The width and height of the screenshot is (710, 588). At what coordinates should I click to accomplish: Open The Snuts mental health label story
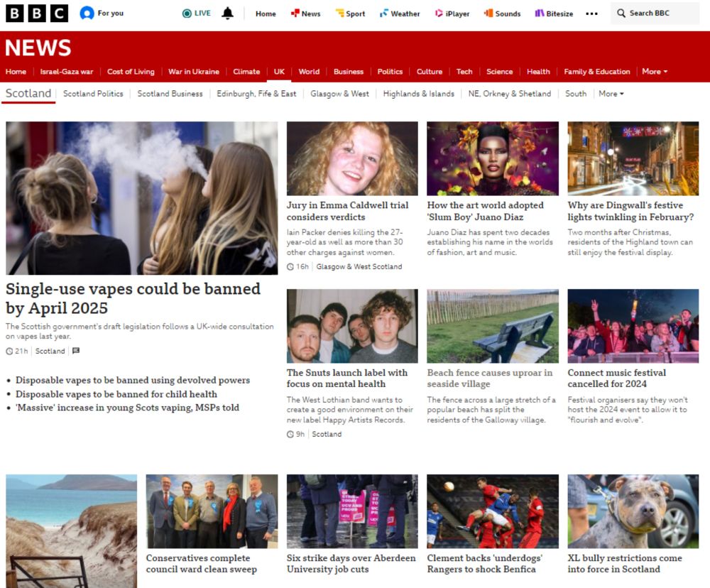347,379
